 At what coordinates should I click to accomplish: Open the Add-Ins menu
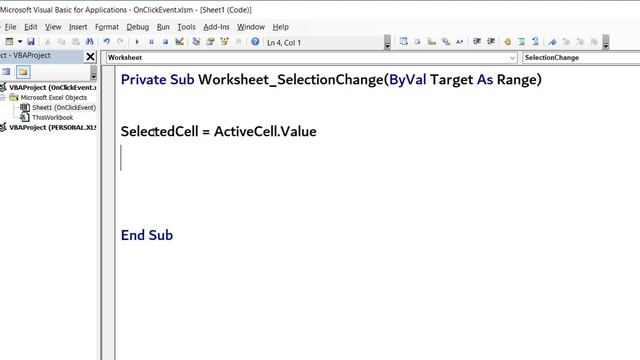[x=216, y=27]
